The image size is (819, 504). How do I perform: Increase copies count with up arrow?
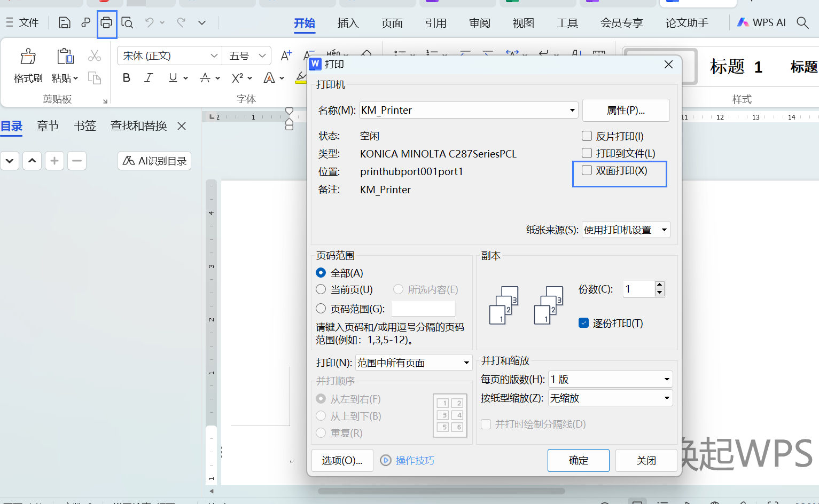659,285
